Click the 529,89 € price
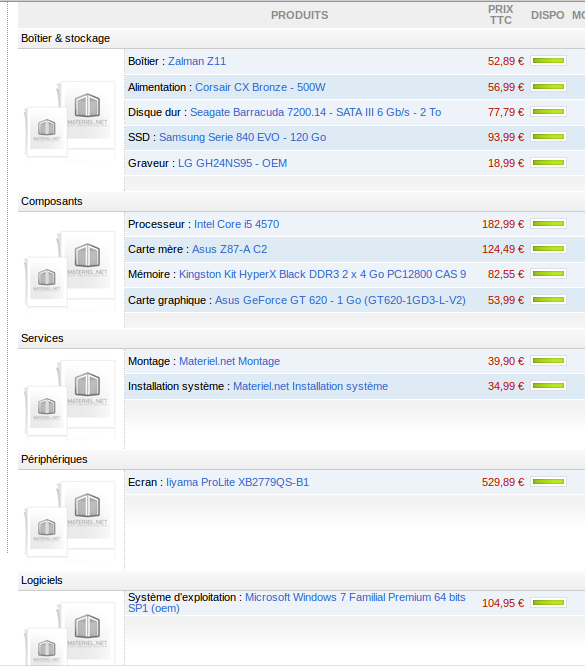 (503, 483)
